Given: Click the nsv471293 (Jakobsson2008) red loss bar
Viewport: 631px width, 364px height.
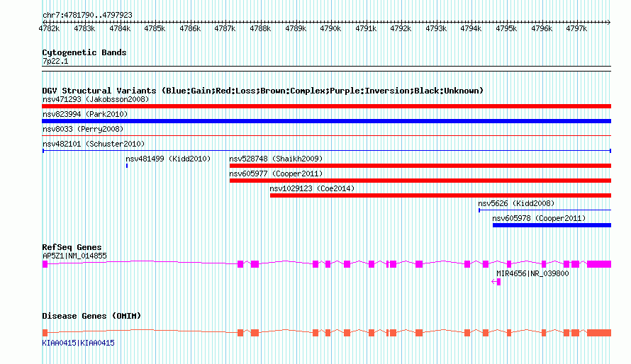Looking at the screenshot, I should coord(326,106).
